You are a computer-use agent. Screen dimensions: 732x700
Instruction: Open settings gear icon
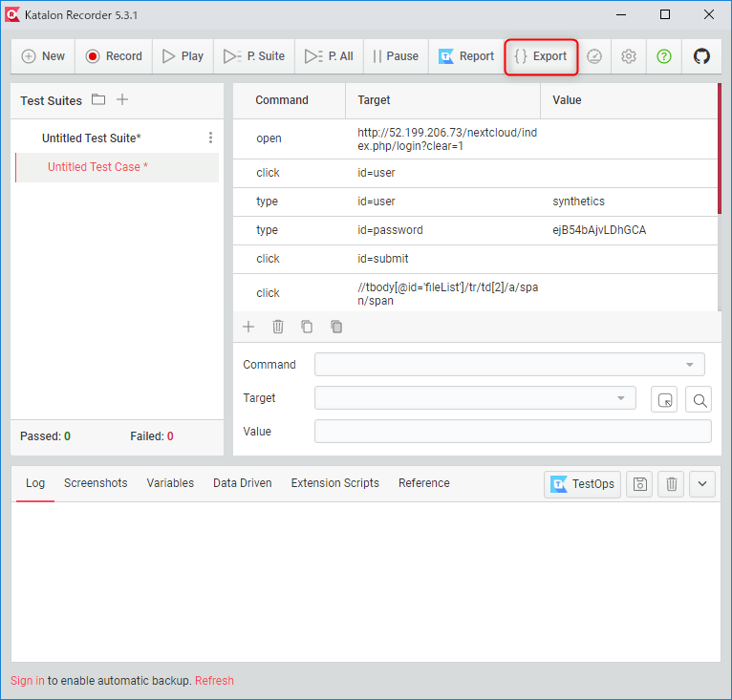pyautogui.click(x=629, y=56)
